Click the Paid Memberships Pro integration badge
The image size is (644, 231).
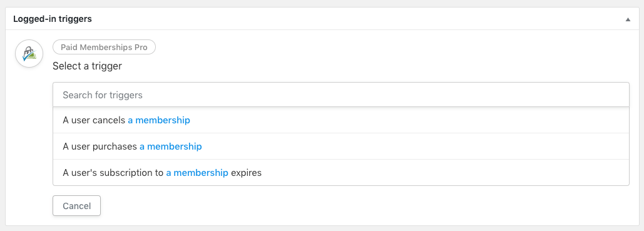pyautogui.click(x=104, y=48)
